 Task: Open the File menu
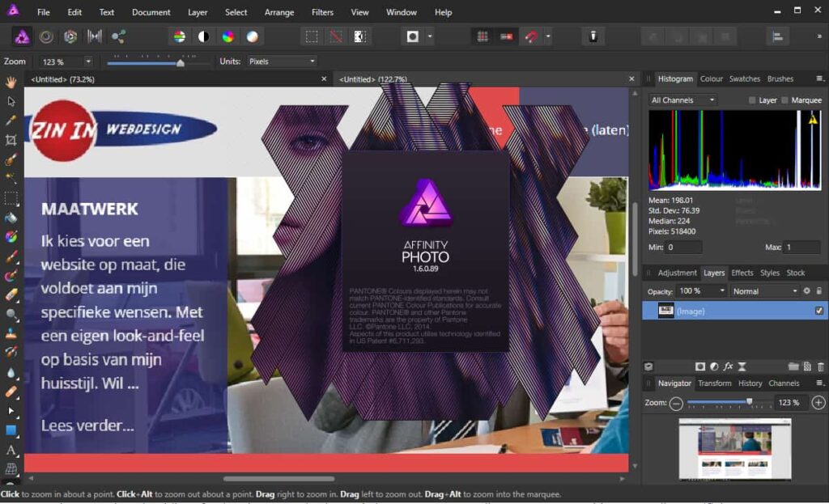(x=44, y=12)
